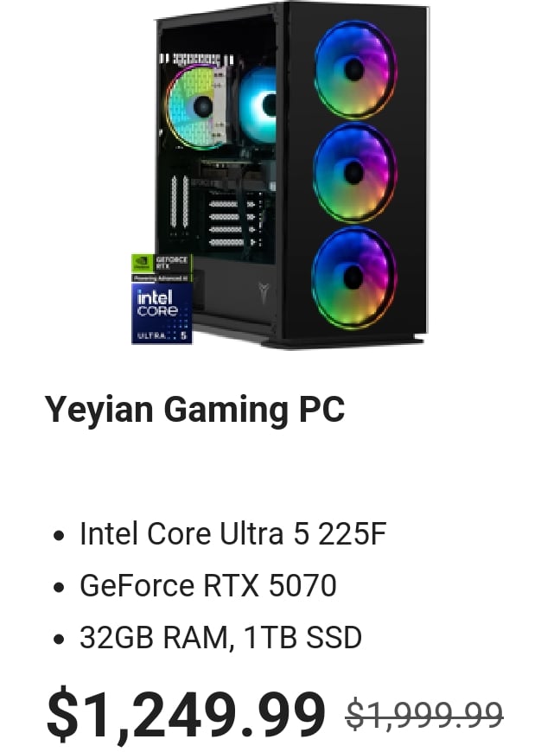Screen dimensions: 560x752
Task: Click the Yeyian logo on the case shroud
Action: [x=264, y=291]
